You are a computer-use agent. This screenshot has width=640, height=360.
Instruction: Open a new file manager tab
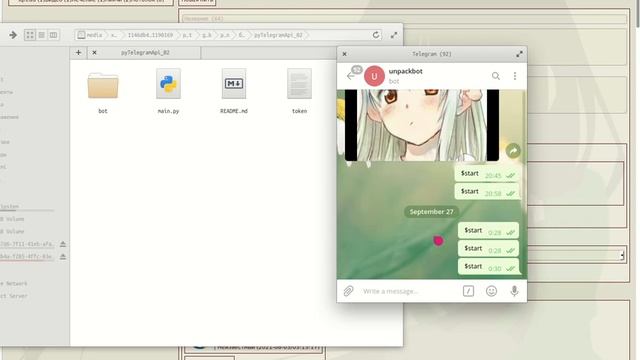point(78,53)
